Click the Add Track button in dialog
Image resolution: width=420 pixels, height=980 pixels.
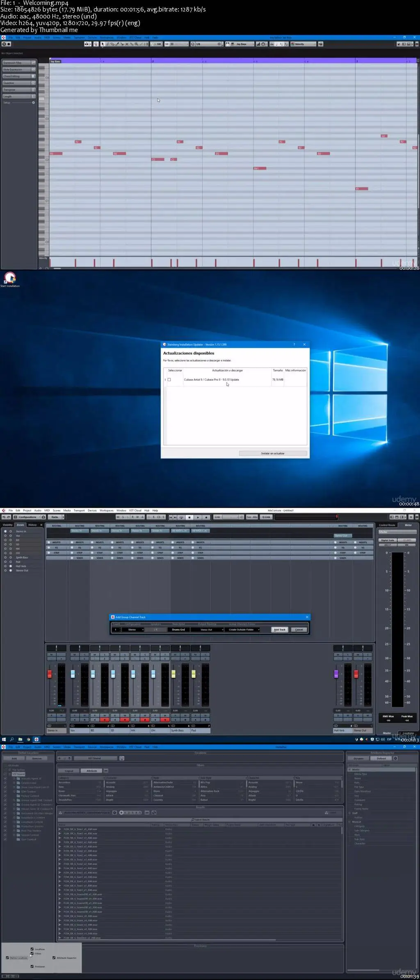280,629
